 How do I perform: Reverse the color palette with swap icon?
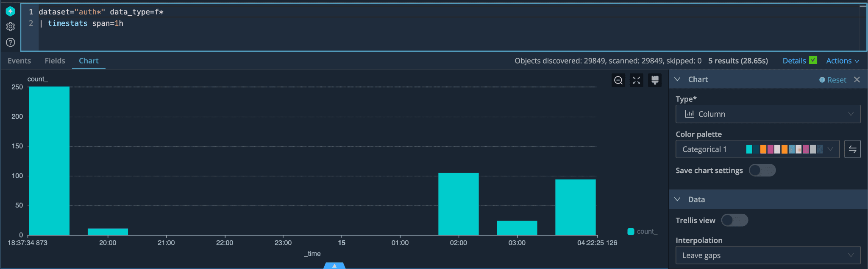click(852, 149)
